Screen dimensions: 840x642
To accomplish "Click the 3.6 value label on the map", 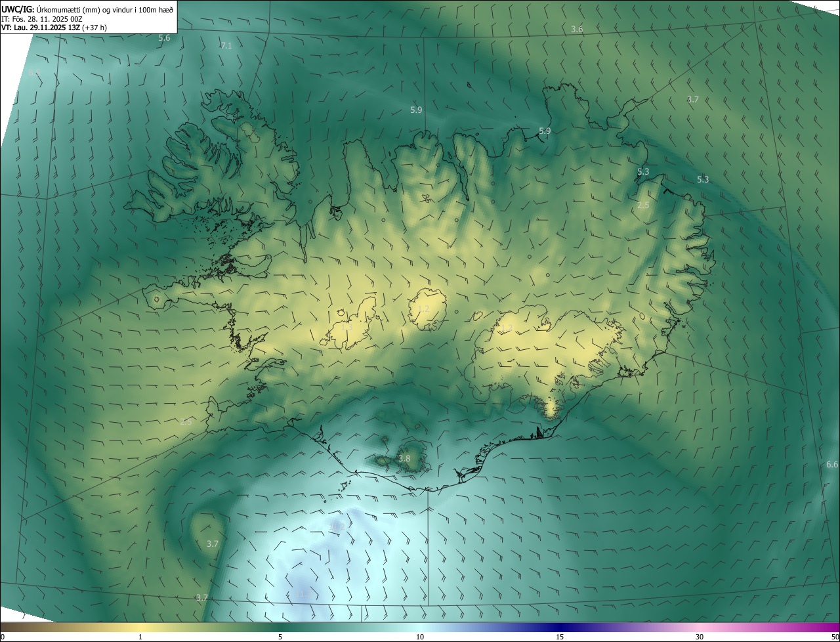I will click(x=577, y=29).
